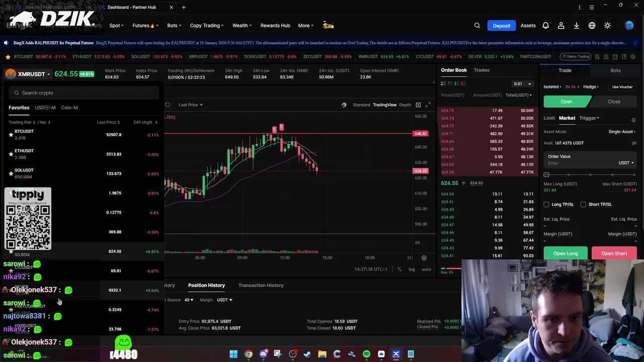Open the language globe icon

pos(592,26)
